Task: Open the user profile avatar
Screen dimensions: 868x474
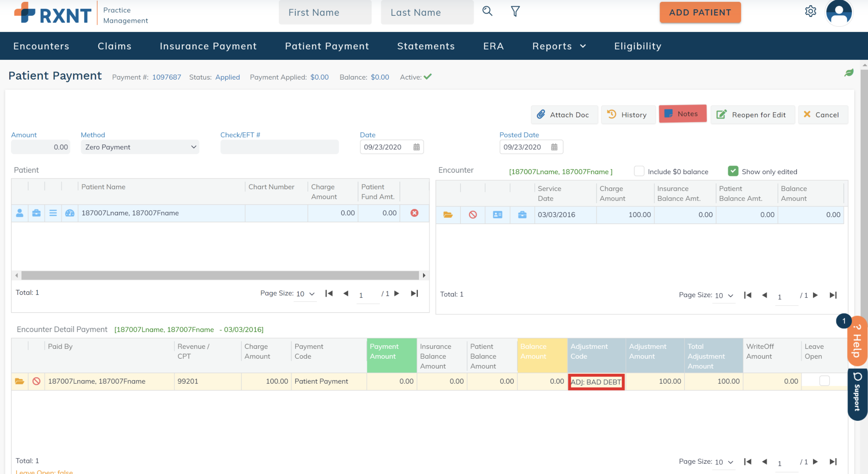Action: 839,12
